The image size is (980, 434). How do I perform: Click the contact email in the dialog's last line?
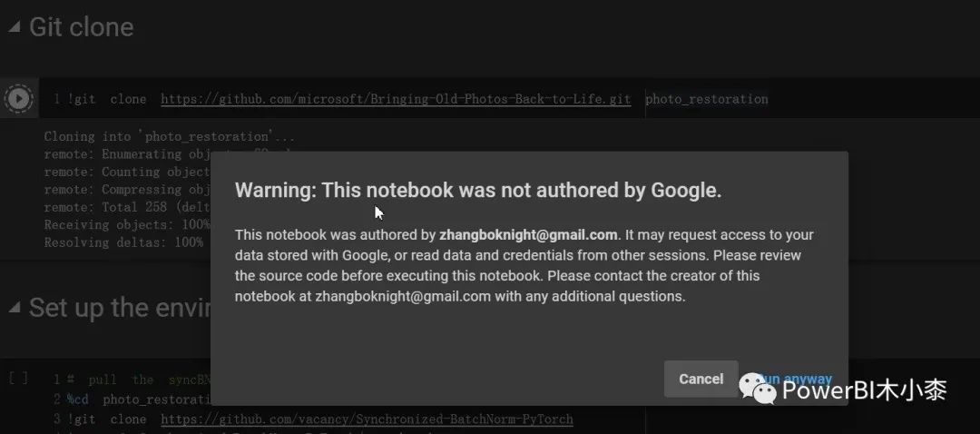pos(403,296)
